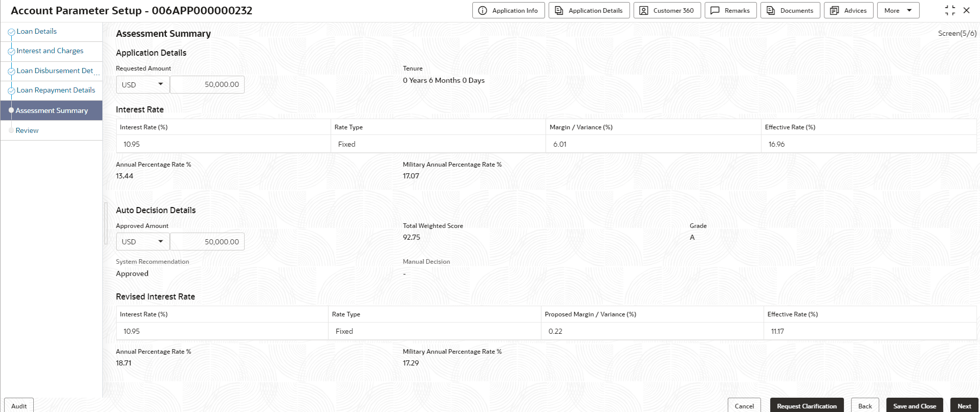Click the Tenure value 0 Years 6 Months
Image resolution: width=980 pixels, height=412 pixels.
tap(444, 80)
